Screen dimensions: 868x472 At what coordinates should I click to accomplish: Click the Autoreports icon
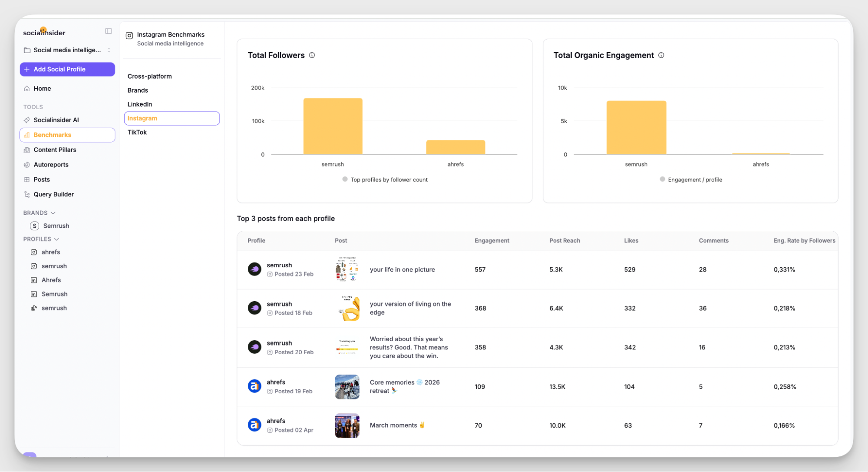[x=27, y=165]
